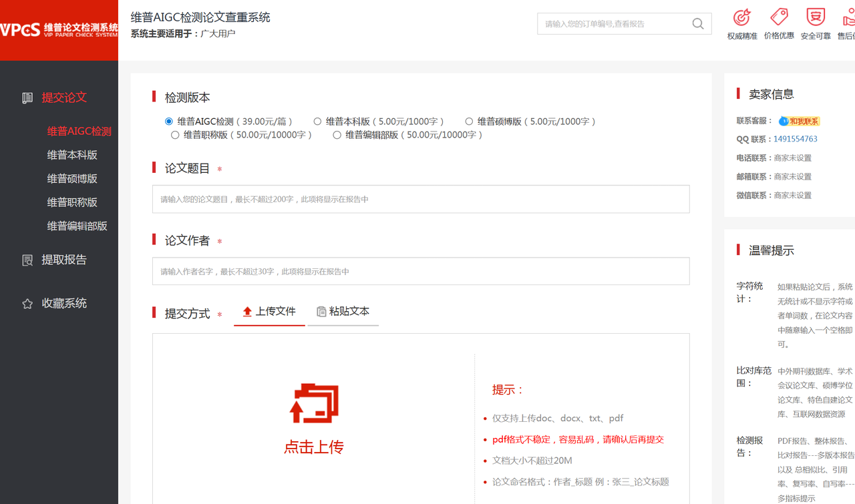Open 维普AIGC检测 in the sidebar
This screenshot has width=855, height=504.
[79, 132]
